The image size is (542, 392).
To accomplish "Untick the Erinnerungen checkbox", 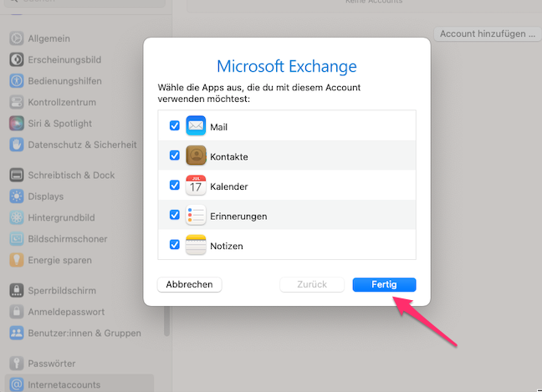I will (175, 215).
